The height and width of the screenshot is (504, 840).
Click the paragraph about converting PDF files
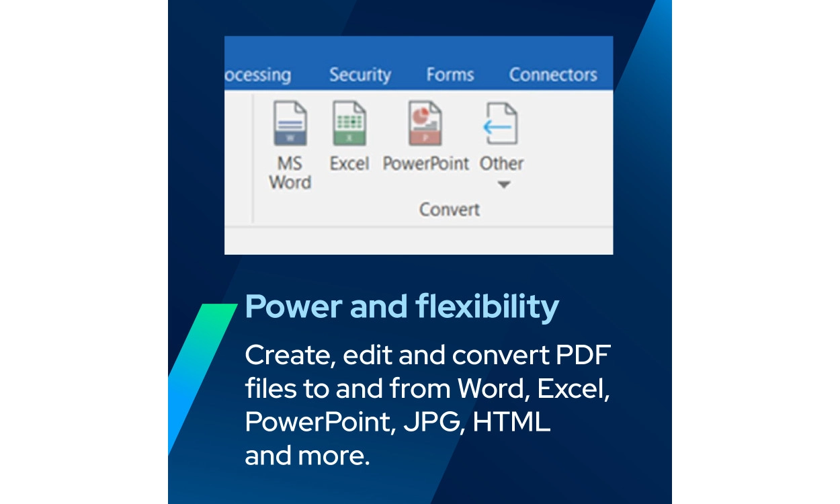coord(427,405)
